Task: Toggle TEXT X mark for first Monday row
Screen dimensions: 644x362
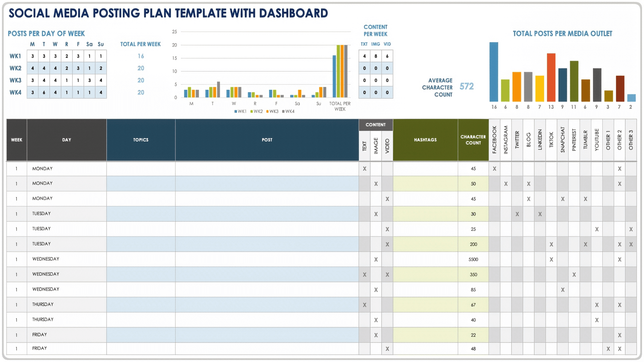Action: 365,169
